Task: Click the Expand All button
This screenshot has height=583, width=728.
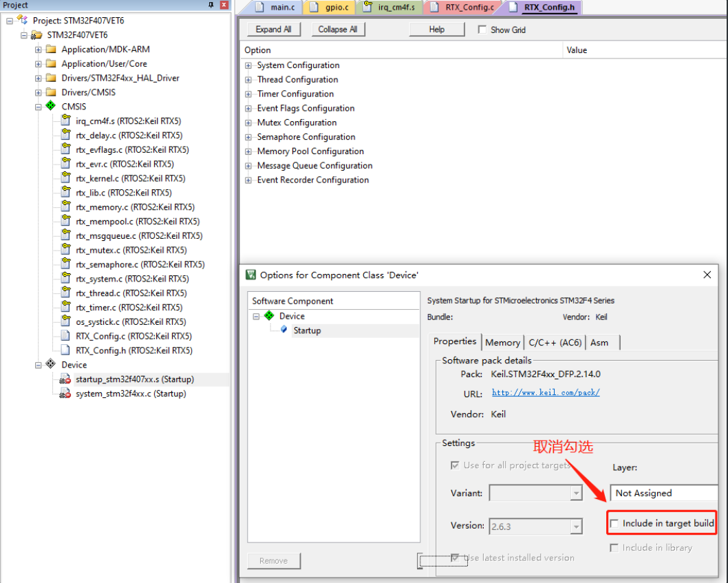Action: 273,29
